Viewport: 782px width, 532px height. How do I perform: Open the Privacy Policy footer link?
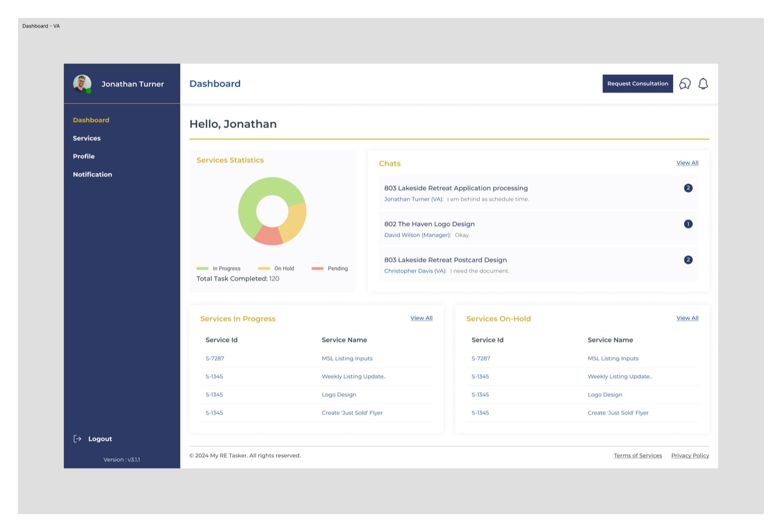tap(690, 456)
